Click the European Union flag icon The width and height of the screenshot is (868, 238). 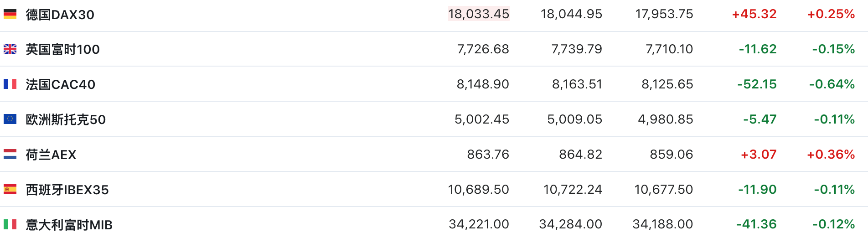(10, 119)
